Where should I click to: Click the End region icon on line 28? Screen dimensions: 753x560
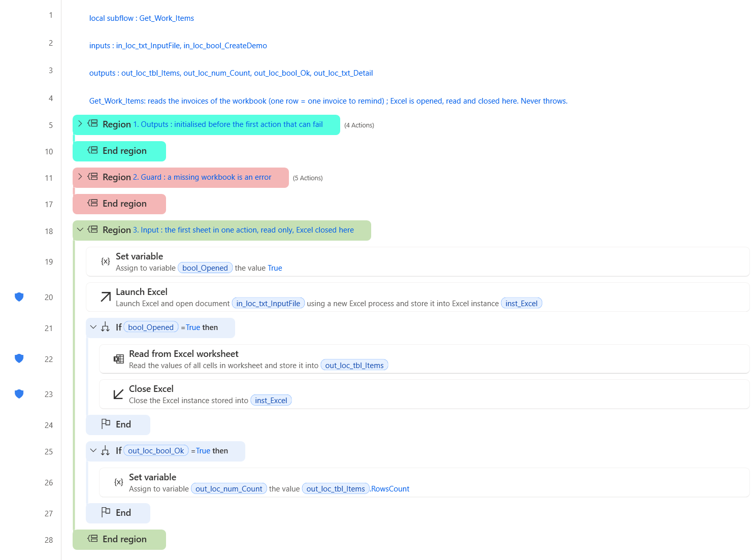tap(92, 538)
